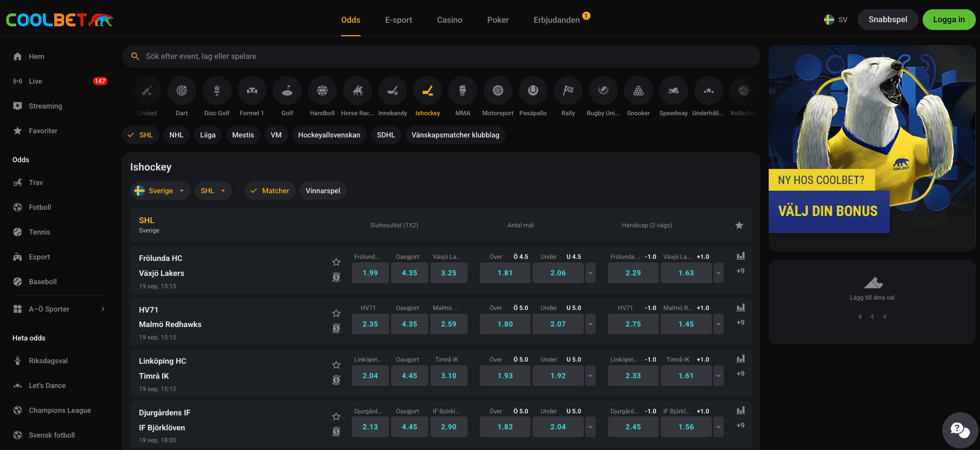This screenshot has width=980, height=450.
Task: Toggle SHL league as favorite
Action: [739, 225]
